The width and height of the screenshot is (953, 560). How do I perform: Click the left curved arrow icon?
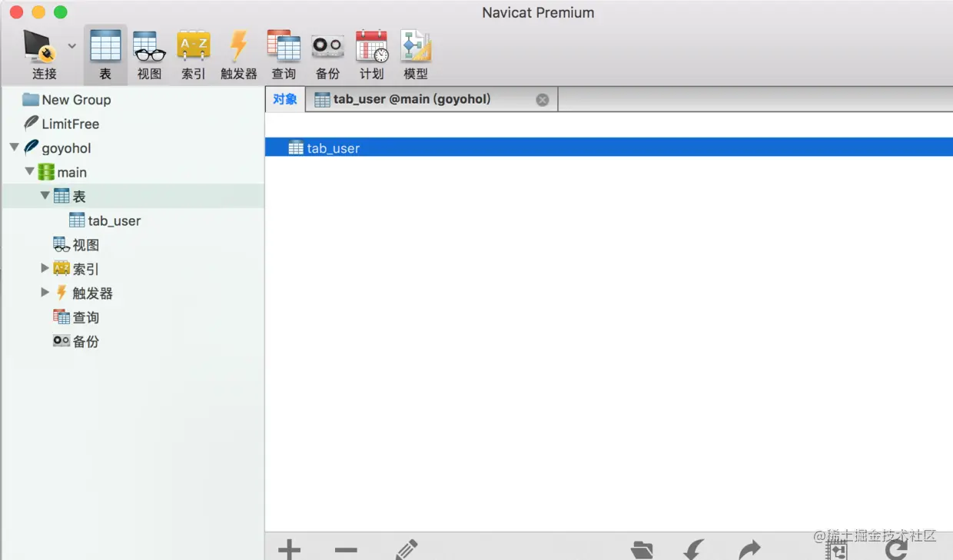click(x=693, y=549)
